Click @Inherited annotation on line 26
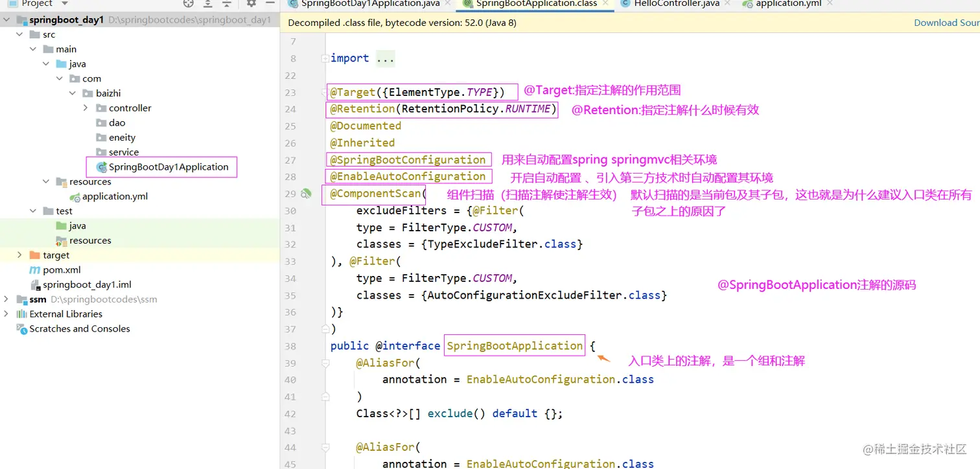Image resolution: width=980 pixels, height=469 pixels. click(362, 143)
